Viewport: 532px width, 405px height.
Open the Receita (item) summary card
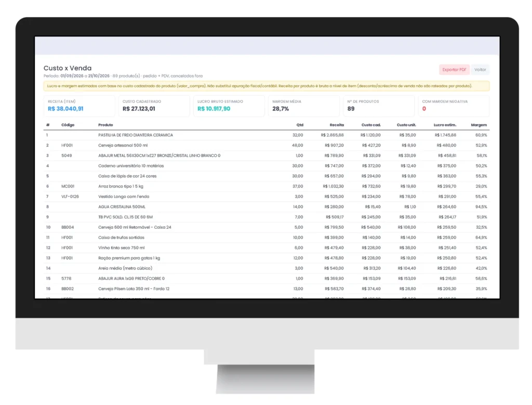pyautogui.click(x=79, y=106)
